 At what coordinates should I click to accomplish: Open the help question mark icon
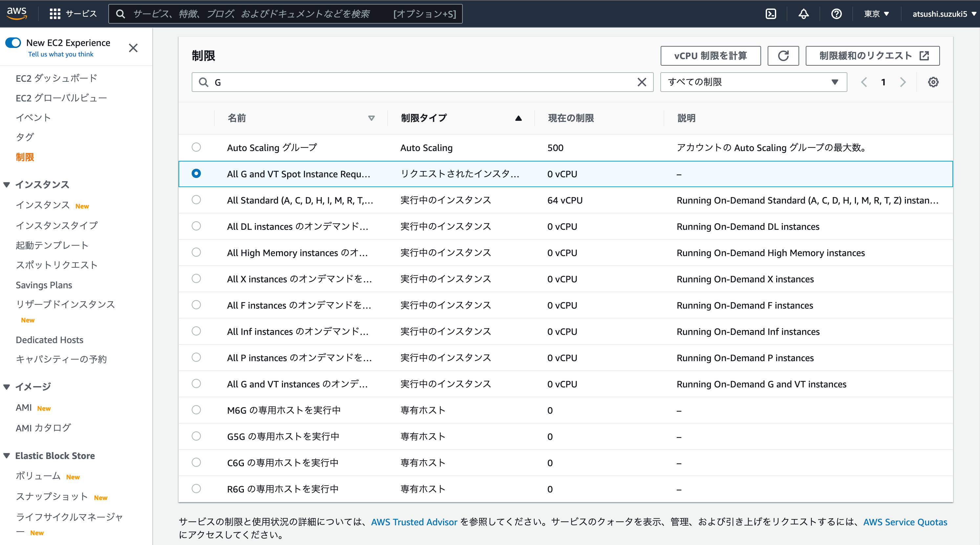[836, 14]
